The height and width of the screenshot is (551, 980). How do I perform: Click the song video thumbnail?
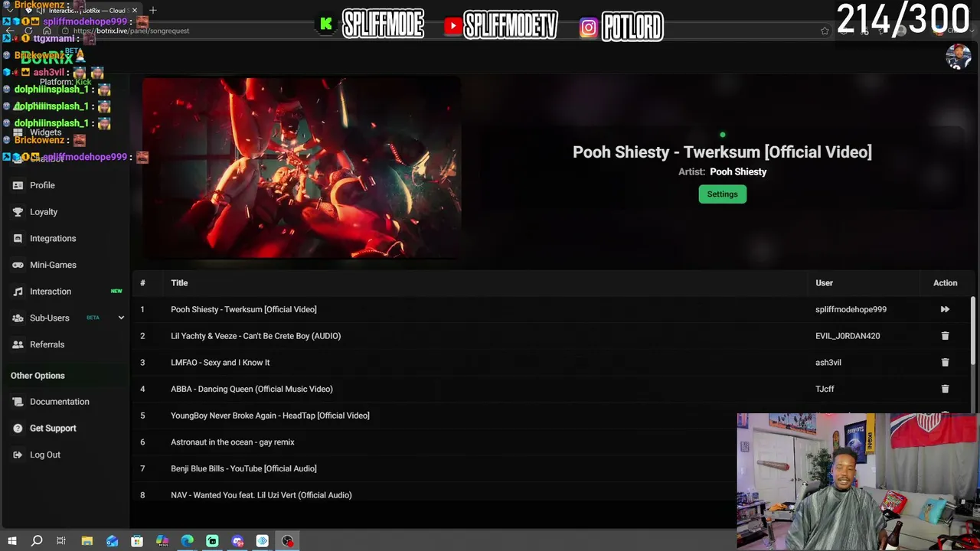click(x=302, y=168)
